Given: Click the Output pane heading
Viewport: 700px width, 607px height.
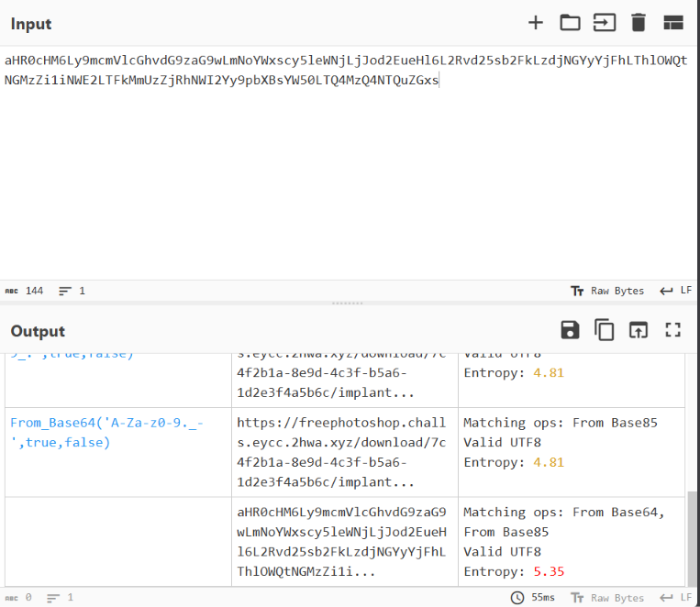Looking at the screenshot, I should point(38,331).
